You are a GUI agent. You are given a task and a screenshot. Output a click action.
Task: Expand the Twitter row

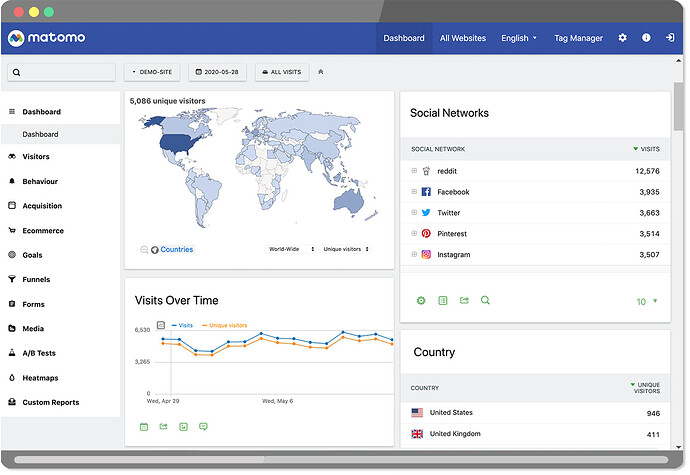pos(414,213)
